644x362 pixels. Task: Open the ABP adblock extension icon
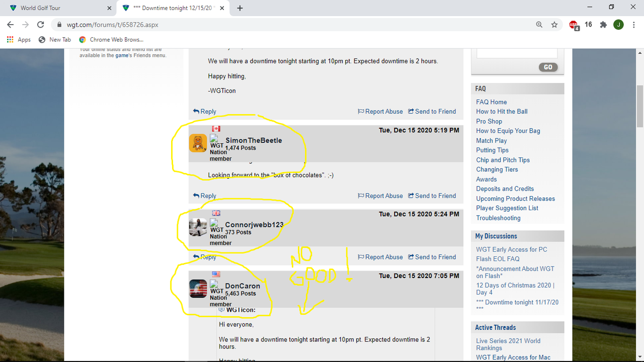tap(574, 25)
